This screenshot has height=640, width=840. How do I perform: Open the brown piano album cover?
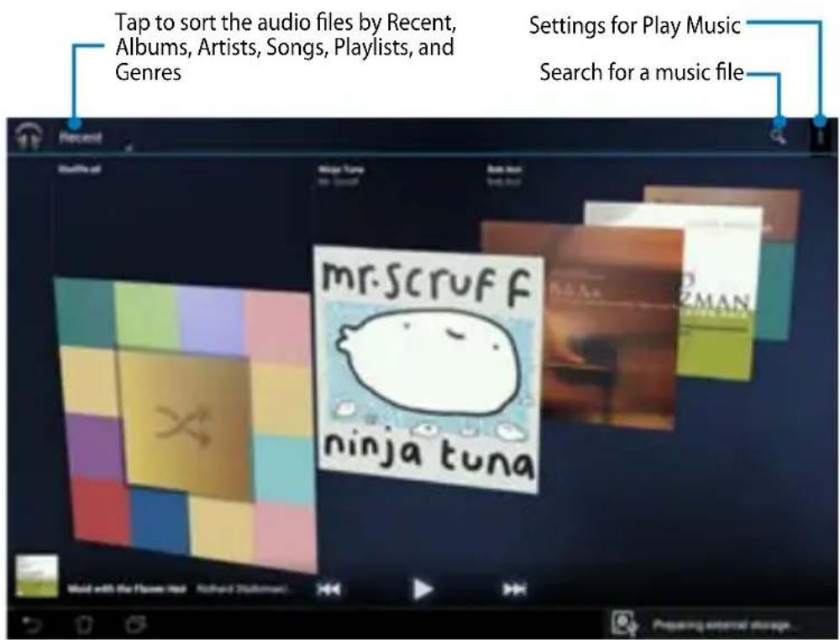click(611, 327)
